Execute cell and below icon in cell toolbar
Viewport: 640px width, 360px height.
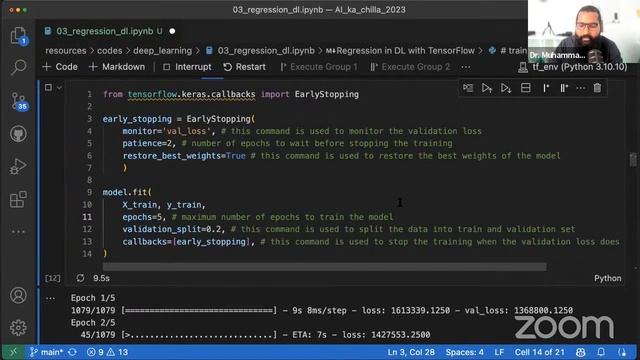(506, 88)
